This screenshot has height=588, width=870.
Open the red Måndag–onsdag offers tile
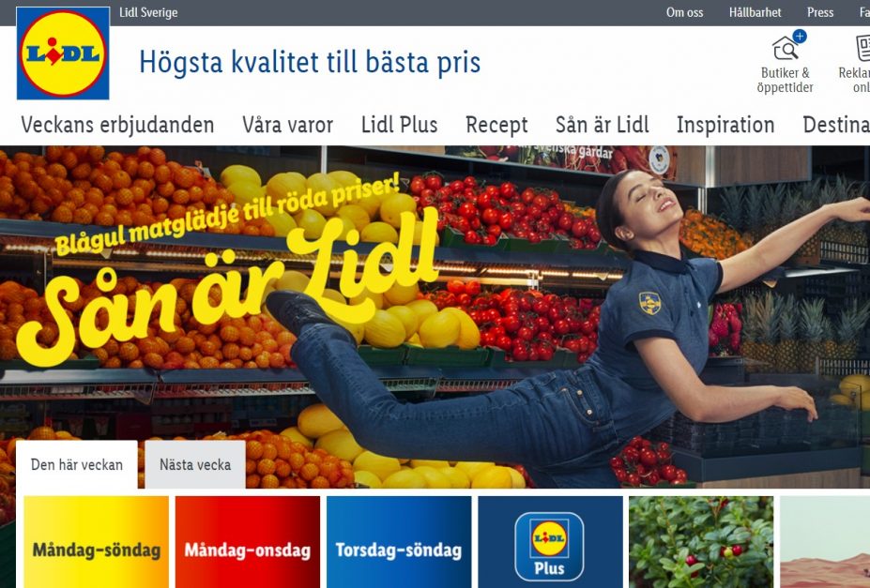click(248, 542)
